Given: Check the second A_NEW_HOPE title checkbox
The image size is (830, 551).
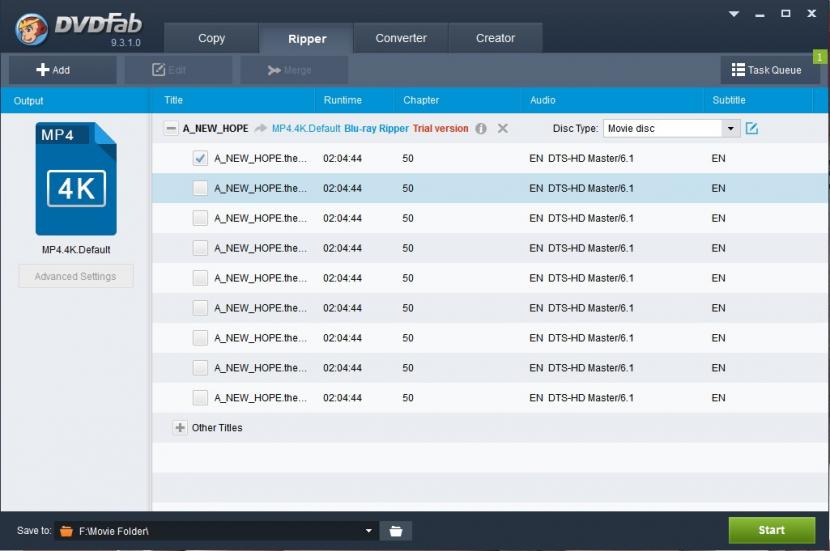Looking at the screenshot, I should point(200,188).
